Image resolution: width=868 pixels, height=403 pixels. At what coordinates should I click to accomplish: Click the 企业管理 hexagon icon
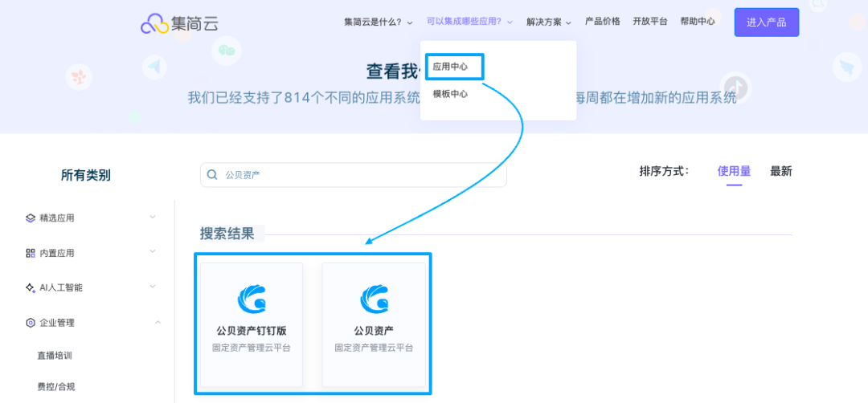pyautogui.click(x=31, y=323)
